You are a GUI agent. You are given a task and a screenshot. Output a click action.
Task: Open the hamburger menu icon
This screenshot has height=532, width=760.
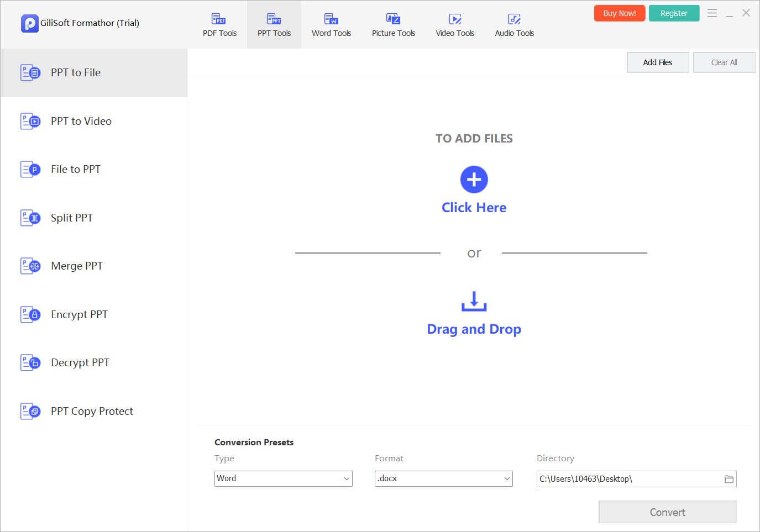tap(712, 13)
